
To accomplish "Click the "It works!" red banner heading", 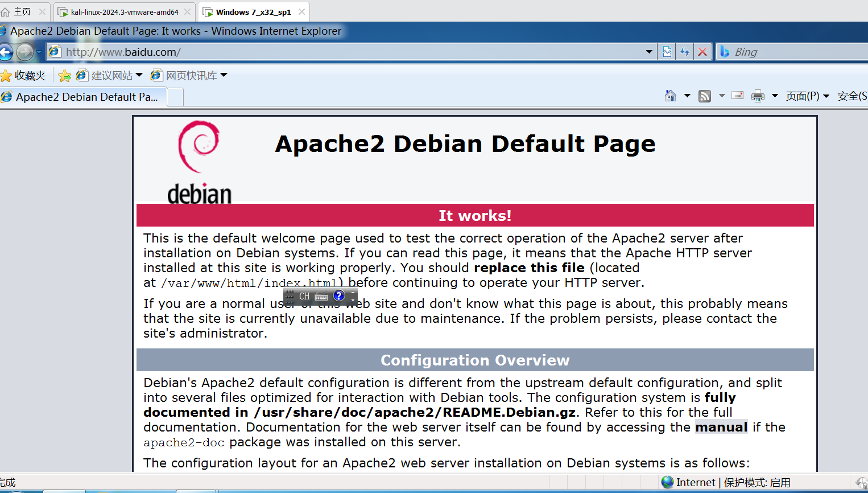I will pos(475,216).
